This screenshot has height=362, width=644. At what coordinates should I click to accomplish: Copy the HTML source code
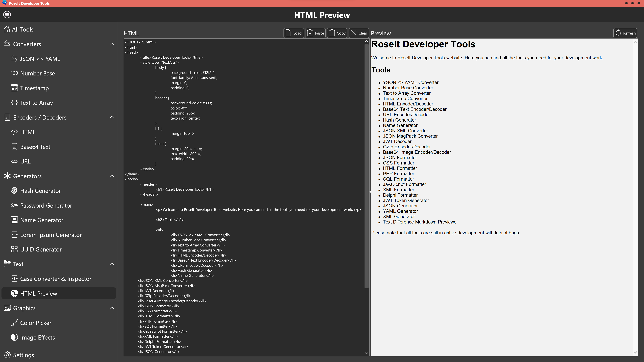pos(337,33)
